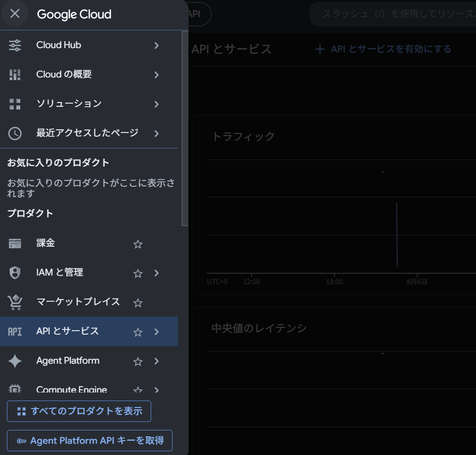Expand the 最近アクセスしたページ chevron
The image size is (476, 455).
pos(157,134)
